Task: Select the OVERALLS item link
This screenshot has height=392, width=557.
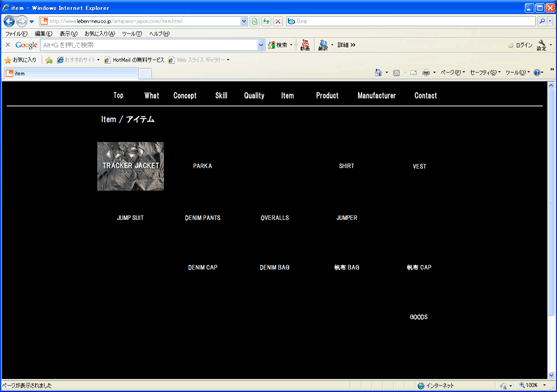Action: pos(275,218)
